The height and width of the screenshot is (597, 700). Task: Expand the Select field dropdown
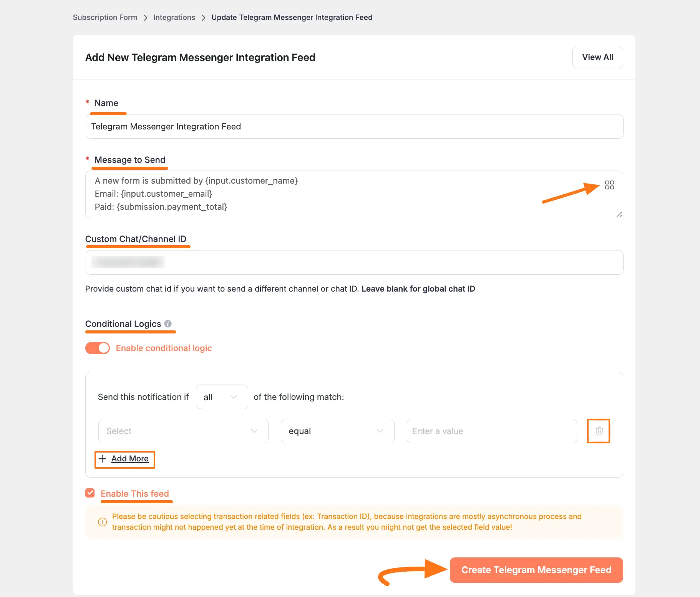[183, 431]
